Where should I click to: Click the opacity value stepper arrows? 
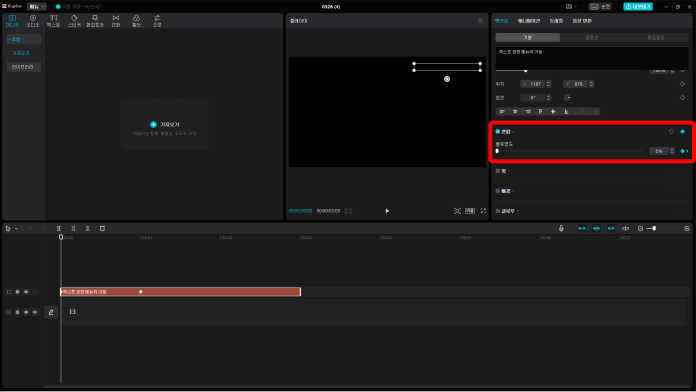[672, 151]
